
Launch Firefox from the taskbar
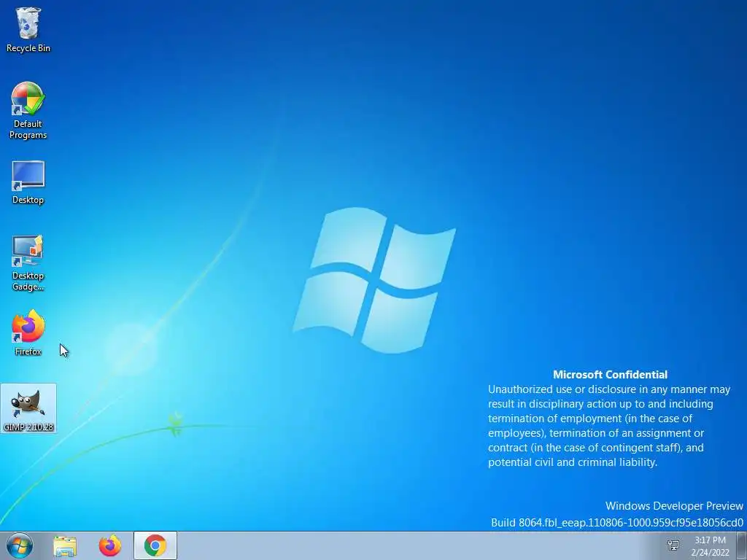[x=110, y=546]
